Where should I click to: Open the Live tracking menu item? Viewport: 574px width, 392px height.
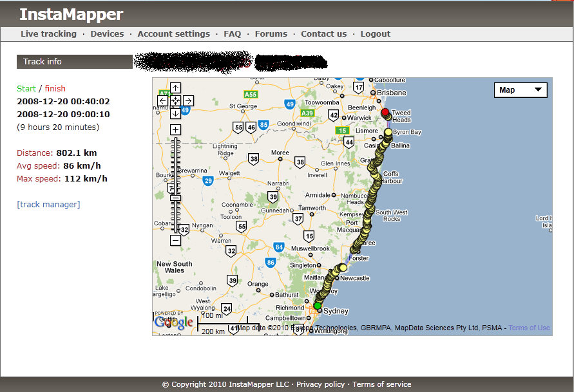[49, 33]
